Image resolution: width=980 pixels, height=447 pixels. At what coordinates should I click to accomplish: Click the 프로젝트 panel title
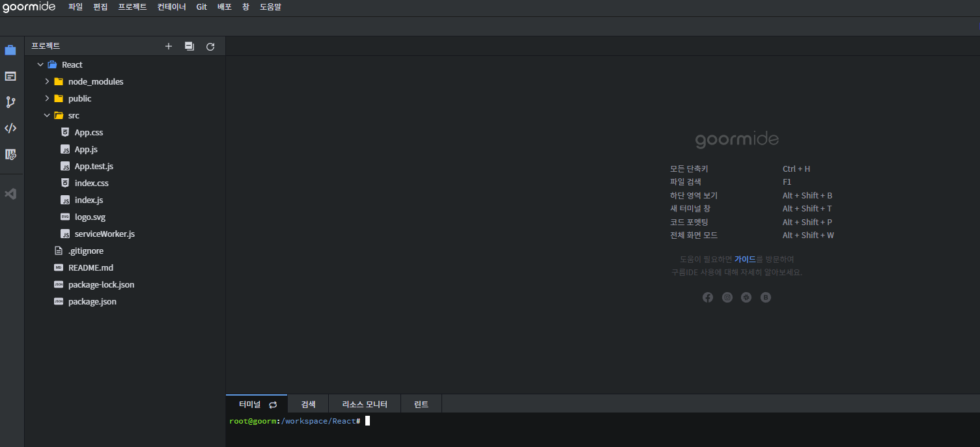point(46,46)
